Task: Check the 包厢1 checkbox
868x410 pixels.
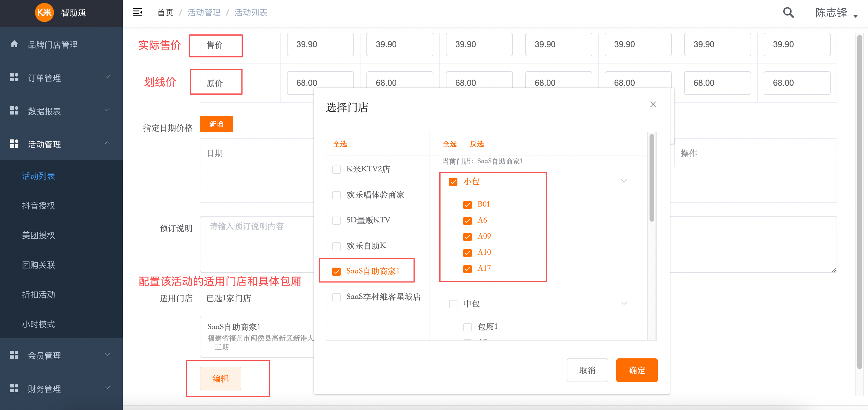Action: coord(467,326)
